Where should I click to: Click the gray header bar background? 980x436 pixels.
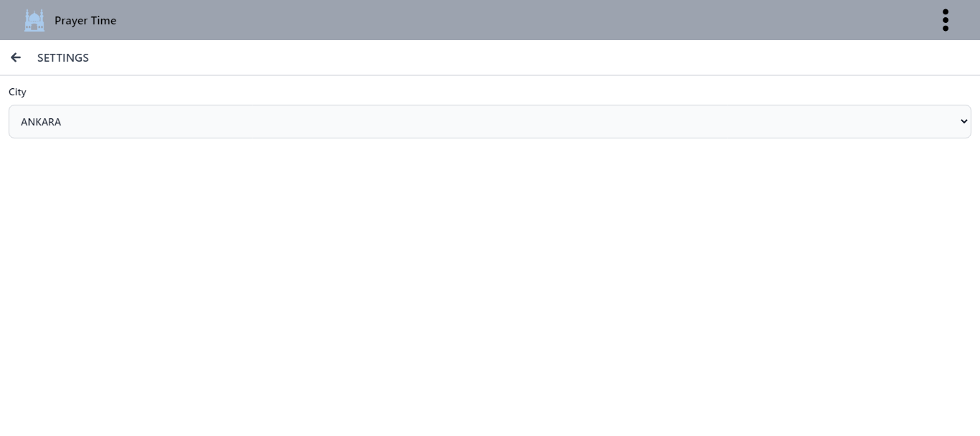(x=502, y=20)
